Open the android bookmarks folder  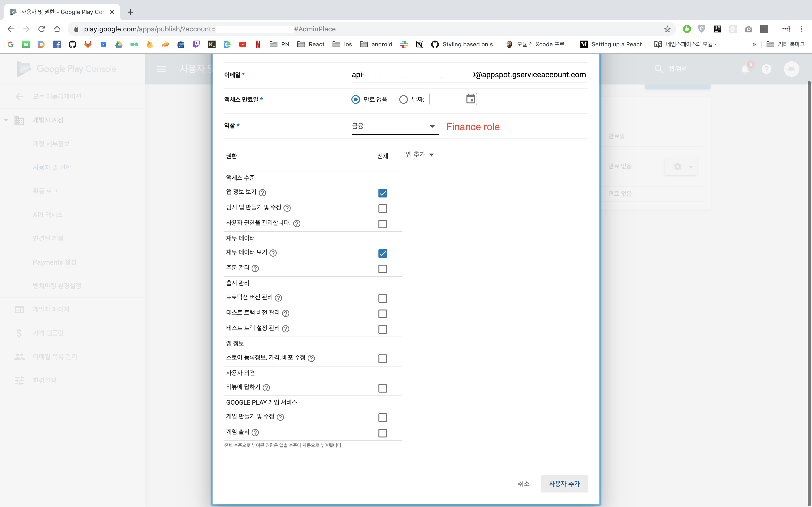(376, 44)
